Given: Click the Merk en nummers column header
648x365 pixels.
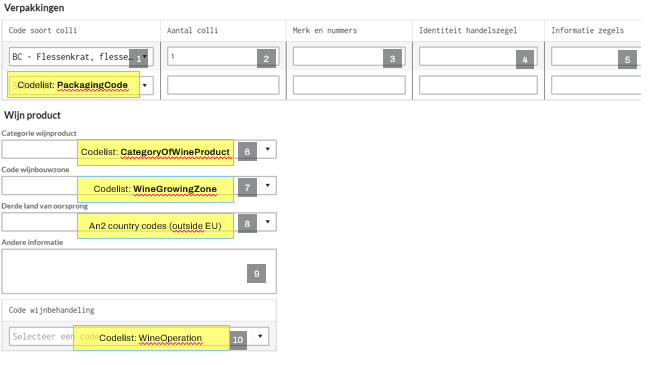Looking at the screenshot, I should [x=325, y=31].
